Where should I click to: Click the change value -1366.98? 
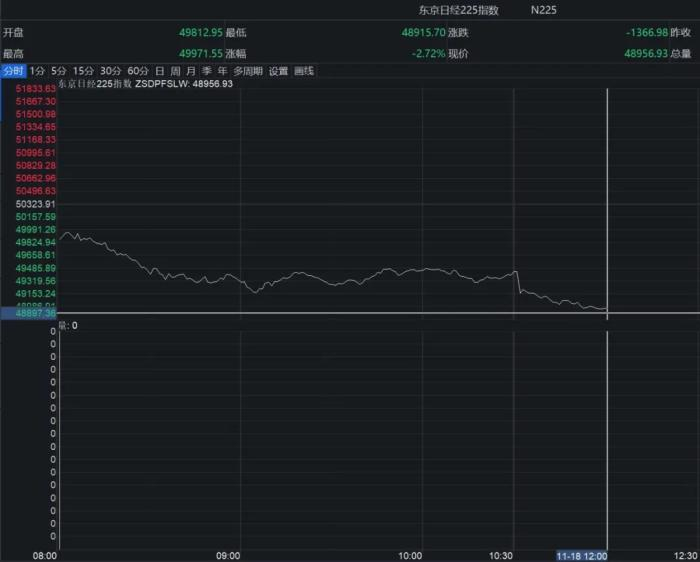click(x=647, y=32)
